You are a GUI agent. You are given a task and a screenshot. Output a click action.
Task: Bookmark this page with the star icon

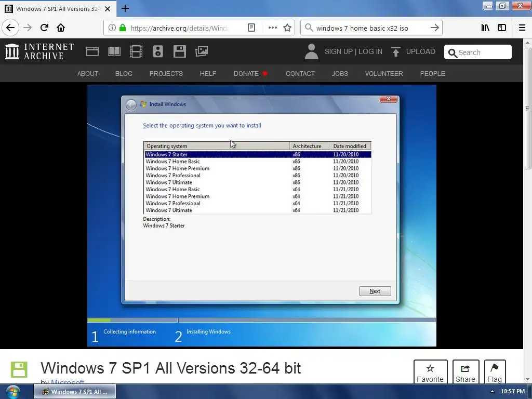(287, 28)
